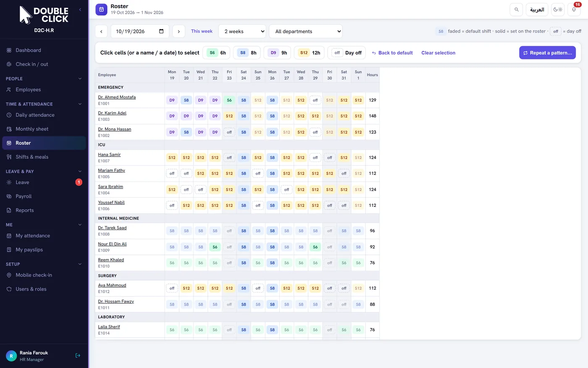Go to Monthly sheet

(x=44, y=129)
